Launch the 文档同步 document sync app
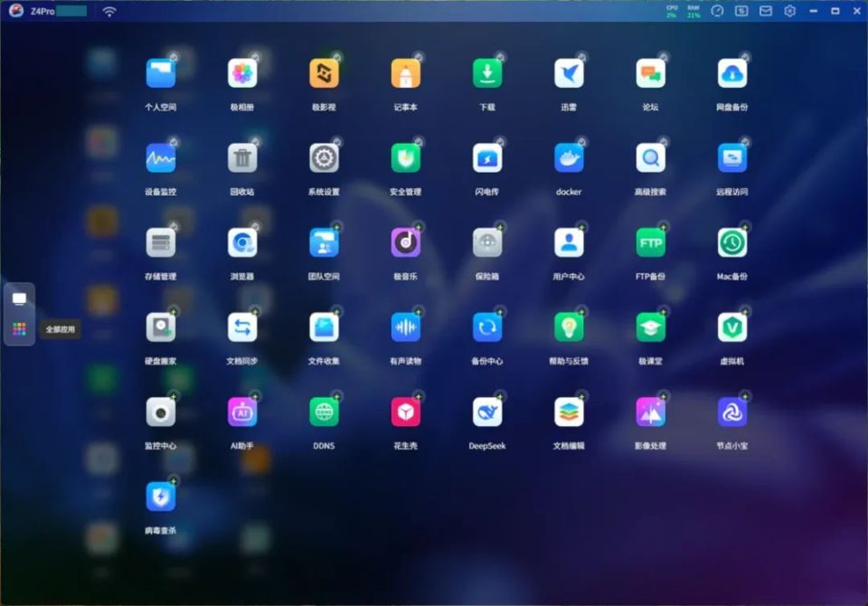The image size is (868, 606). coord(242,328)
